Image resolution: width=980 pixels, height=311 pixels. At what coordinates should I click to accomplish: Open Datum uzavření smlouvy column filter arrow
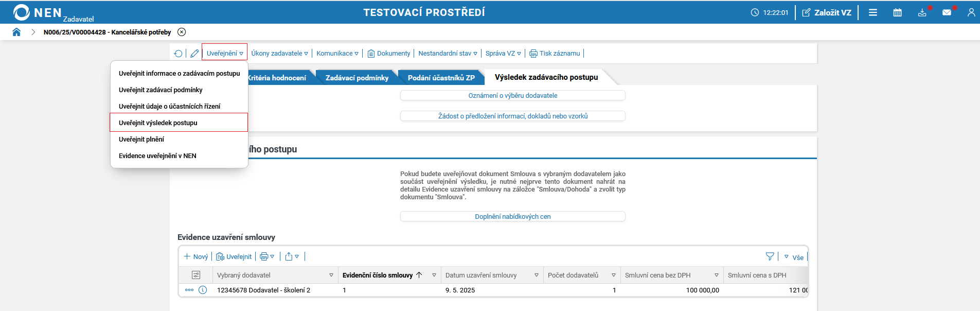pyautogui.click(x=537, y=275)
